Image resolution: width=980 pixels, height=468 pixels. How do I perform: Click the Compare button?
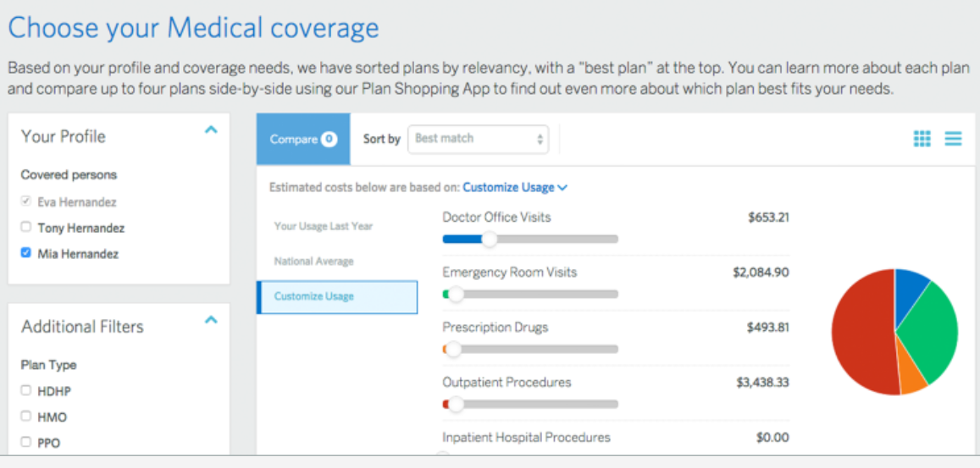(x=302, y=139)
